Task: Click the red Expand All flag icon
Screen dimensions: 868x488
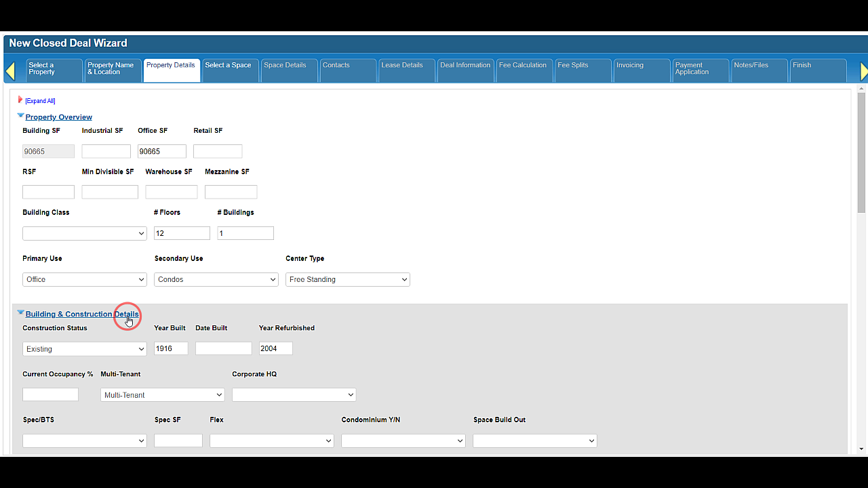Action: pos(20,100)
